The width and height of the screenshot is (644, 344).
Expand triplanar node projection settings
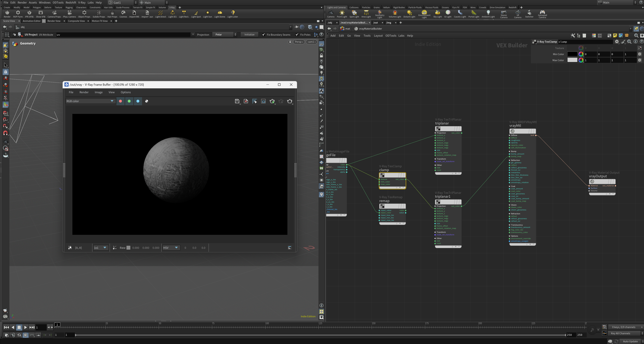pyautogui.click(x=436, y=133)
